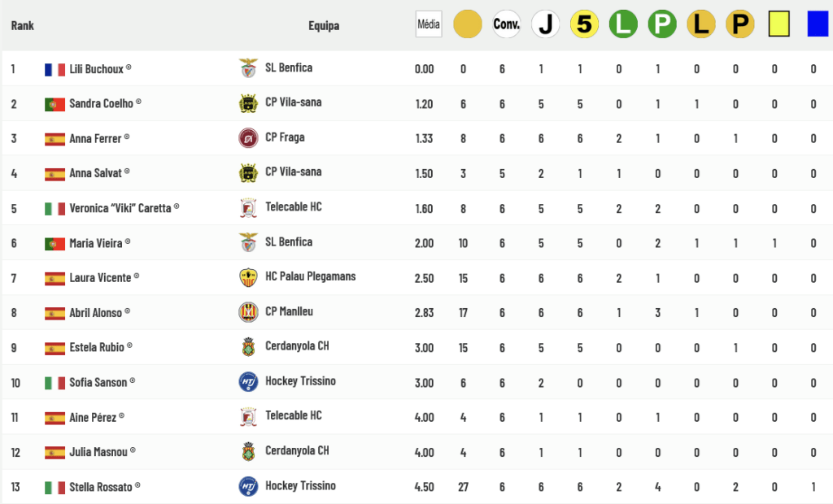Viewport: 833px width, 504px height.
Task: Sort by the plain gold circle column
Action: pyautogui.click(x=467, y=24)
